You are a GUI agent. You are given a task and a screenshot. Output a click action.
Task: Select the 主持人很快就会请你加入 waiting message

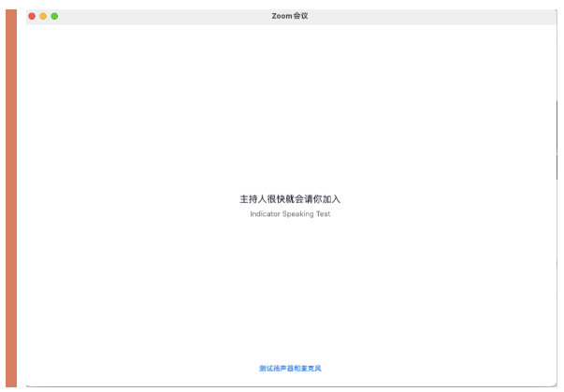point(290,199)
